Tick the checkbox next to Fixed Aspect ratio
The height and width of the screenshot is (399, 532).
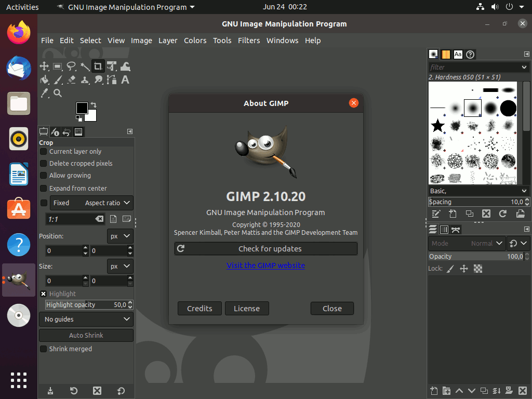pyautogui.click(x=44, y=203)
